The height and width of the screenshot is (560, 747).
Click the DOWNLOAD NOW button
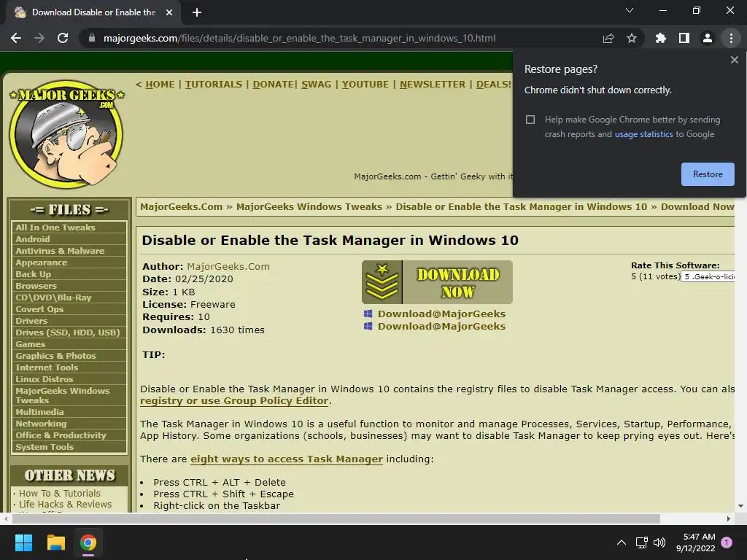coord(437,282)
